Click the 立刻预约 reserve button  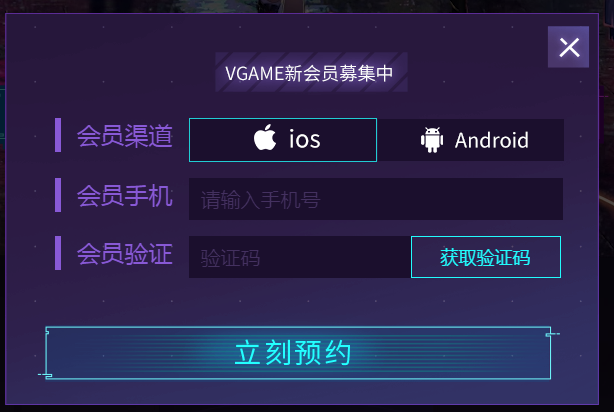(298, 353)
